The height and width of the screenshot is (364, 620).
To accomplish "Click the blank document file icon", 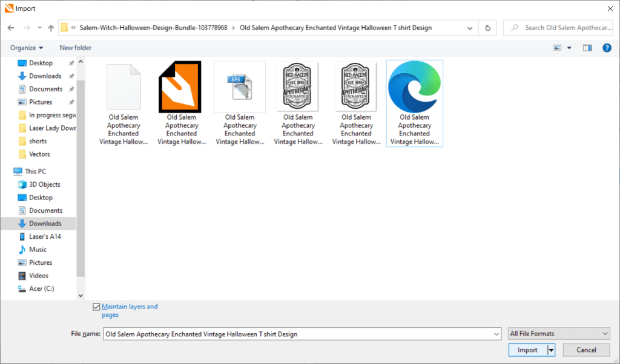I will click(124, 87).
